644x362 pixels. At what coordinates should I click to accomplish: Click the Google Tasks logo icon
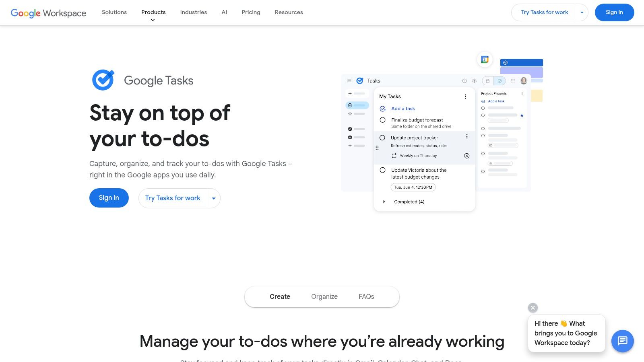[103, 80]
